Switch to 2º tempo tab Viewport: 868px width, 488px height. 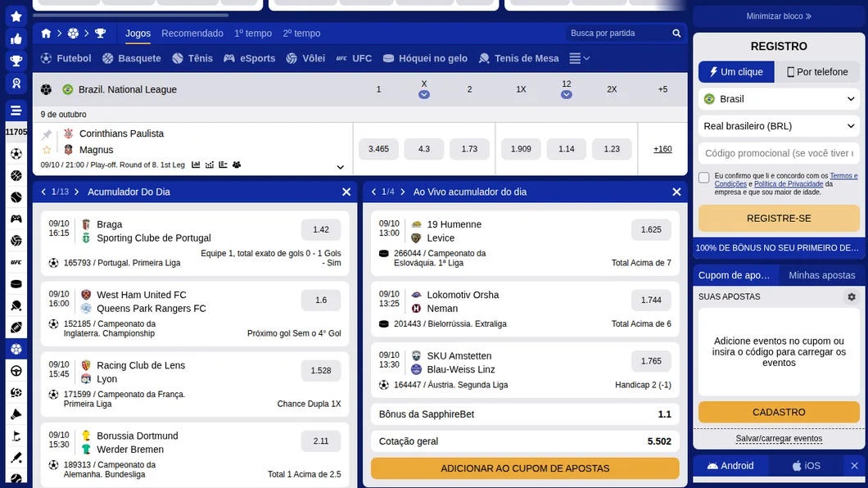(x=301, y=34)
